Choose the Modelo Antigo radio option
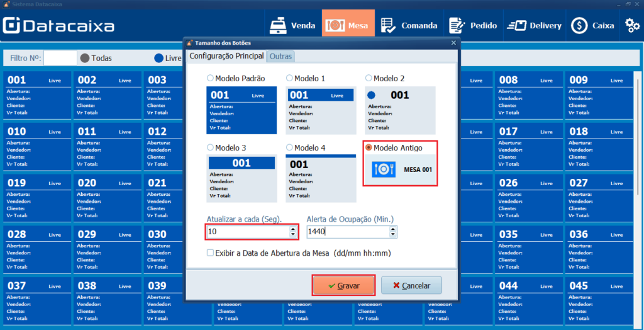This screenshot has height=330, width=644. (x=369, y=147)
